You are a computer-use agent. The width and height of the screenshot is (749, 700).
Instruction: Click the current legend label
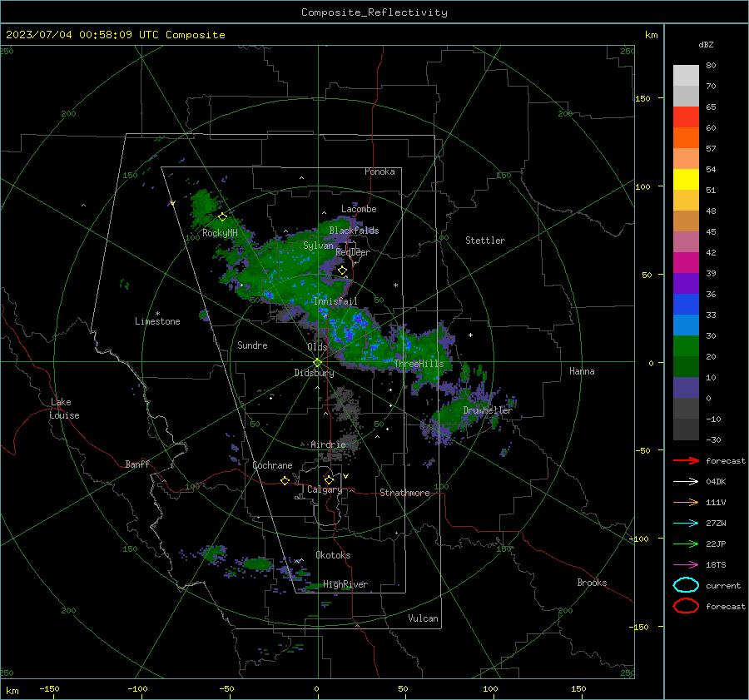[723, 586]
